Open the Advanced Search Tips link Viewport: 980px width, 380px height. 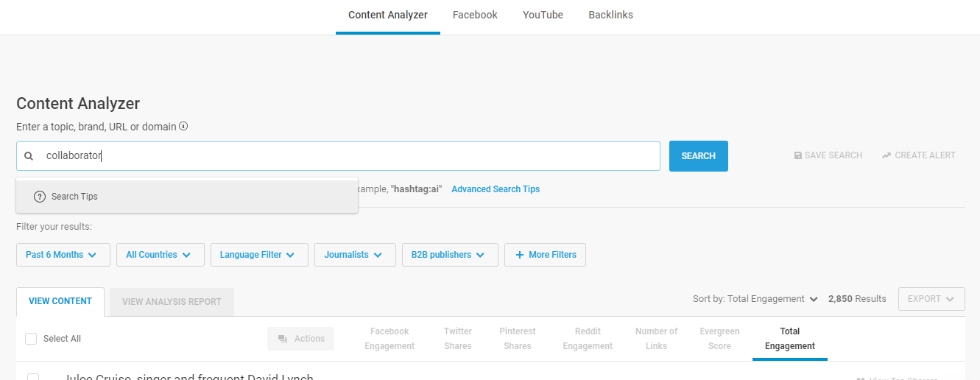(x=496, y=189)
